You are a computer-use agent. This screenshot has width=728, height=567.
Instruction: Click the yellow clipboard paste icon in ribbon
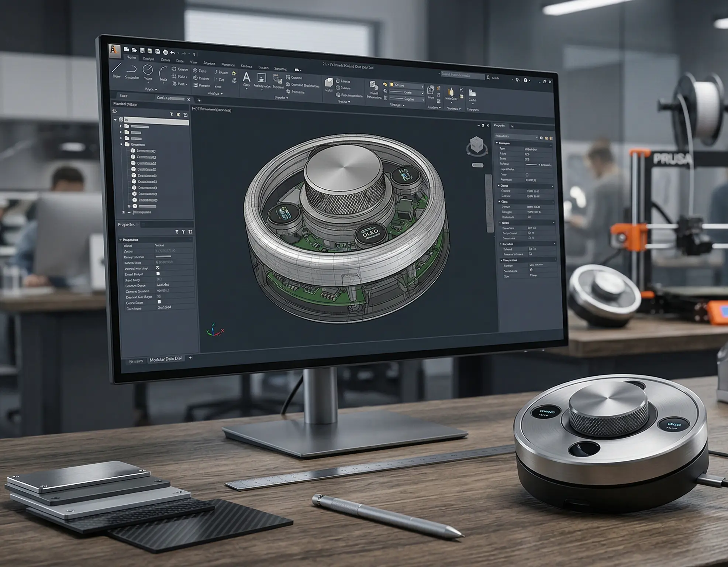tap(451, 92)
